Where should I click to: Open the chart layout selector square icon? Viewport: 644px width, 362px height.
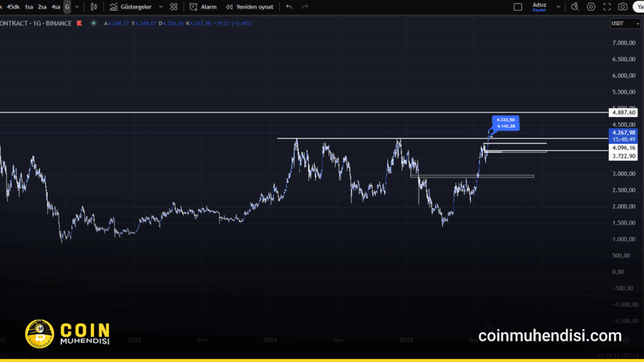(518, 7)
